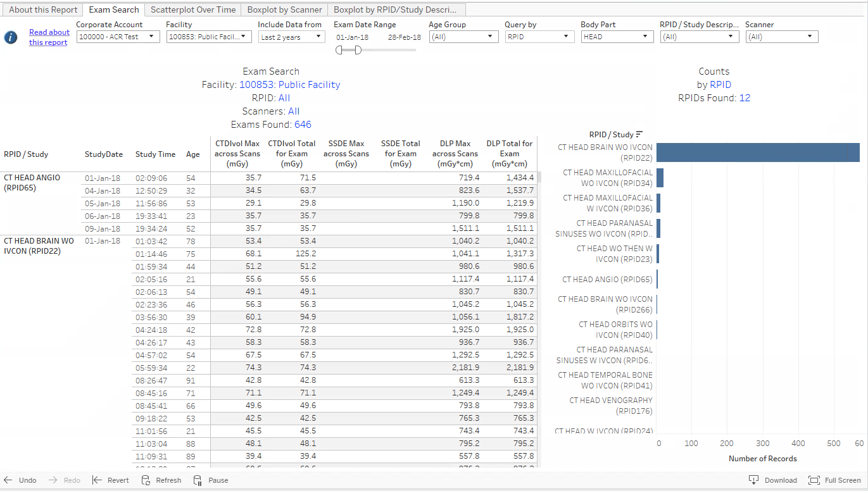Open the Boxplot by Scanner tab

coord(285,9)
